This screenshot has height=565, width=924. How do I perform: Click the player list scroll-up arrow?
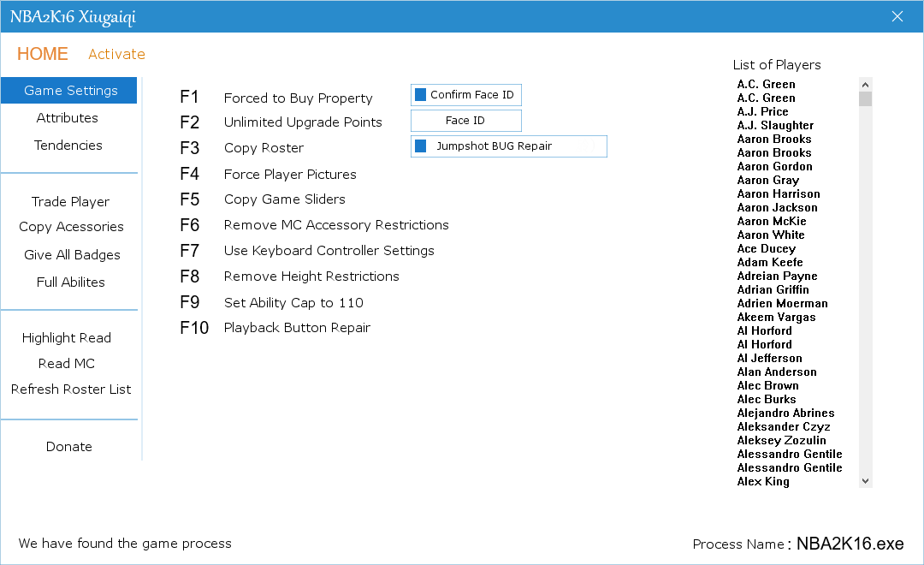865,85
